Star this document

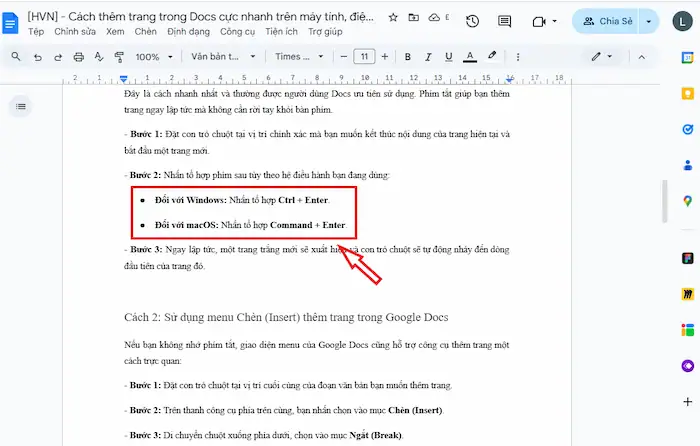click(393, 17)
